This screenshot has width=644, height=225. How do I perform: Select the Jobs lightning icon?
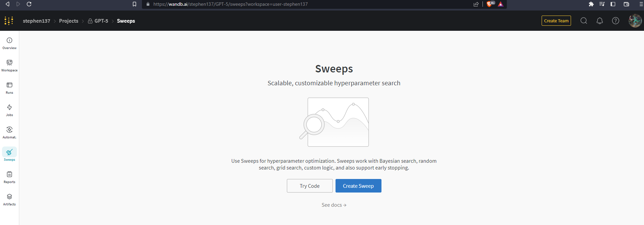(9, 107)
